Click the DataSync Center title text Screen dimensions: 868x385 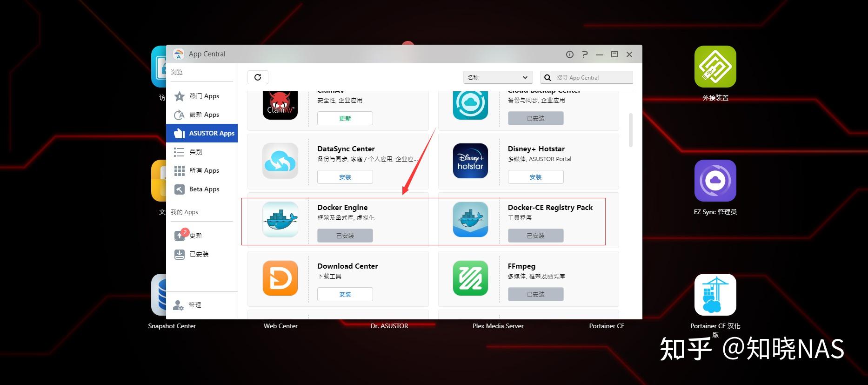(346, 149)
